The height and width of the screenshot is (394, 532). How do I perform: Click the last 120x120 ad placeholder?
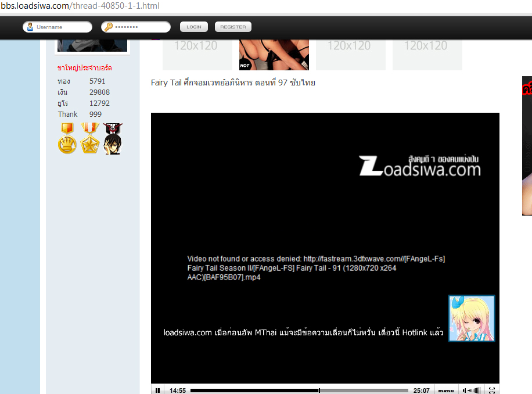[427, 55]
